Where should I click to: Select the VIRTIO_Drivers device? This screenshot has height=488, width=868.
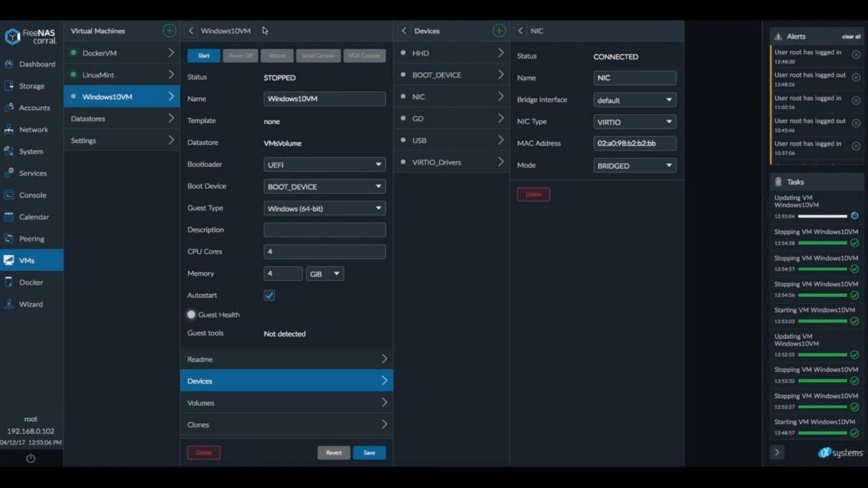click(452, 162)
